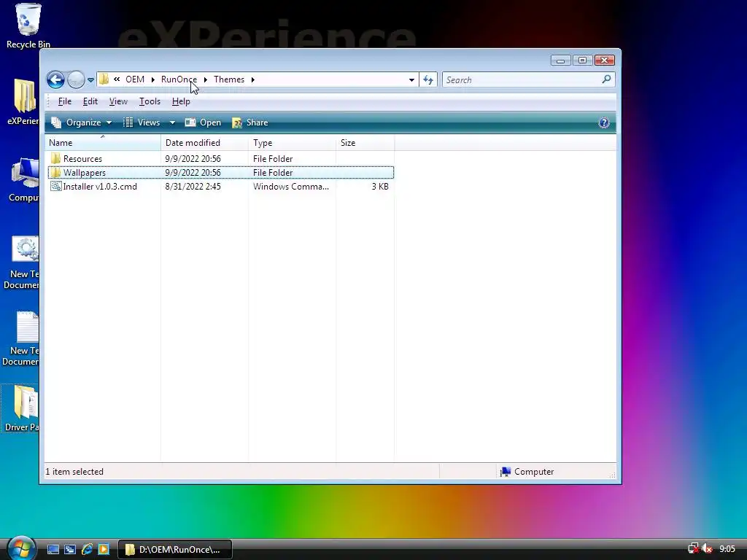This screenshot has height=560, width=747.
Task: Launch Internet Explorer from Quick Launch
Action: (88, 550)
